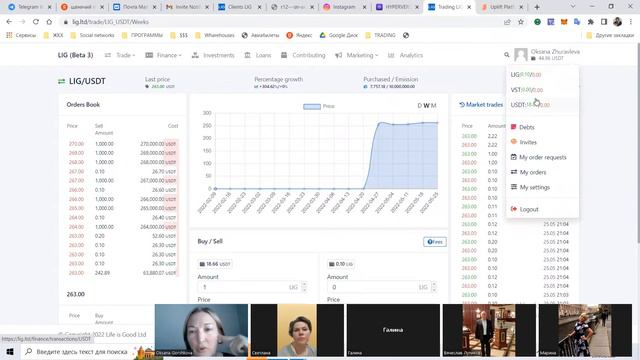Click the Светлана participant video tile
Viewport: 640px width, 360px height.
pos(297,330)
